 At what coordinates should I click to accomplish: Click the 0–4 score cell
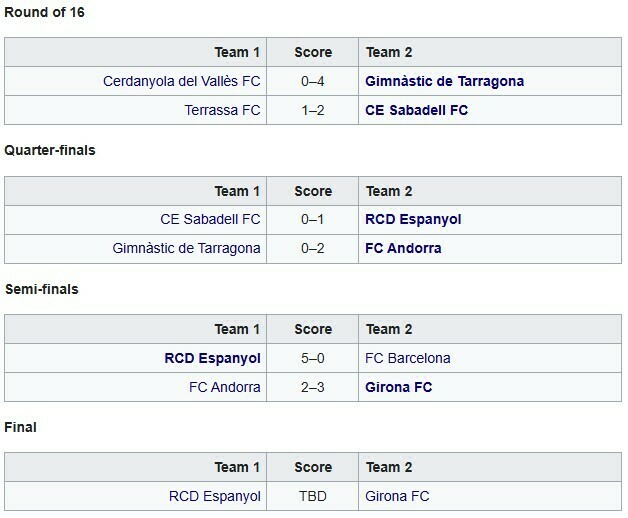pos(313,81)
